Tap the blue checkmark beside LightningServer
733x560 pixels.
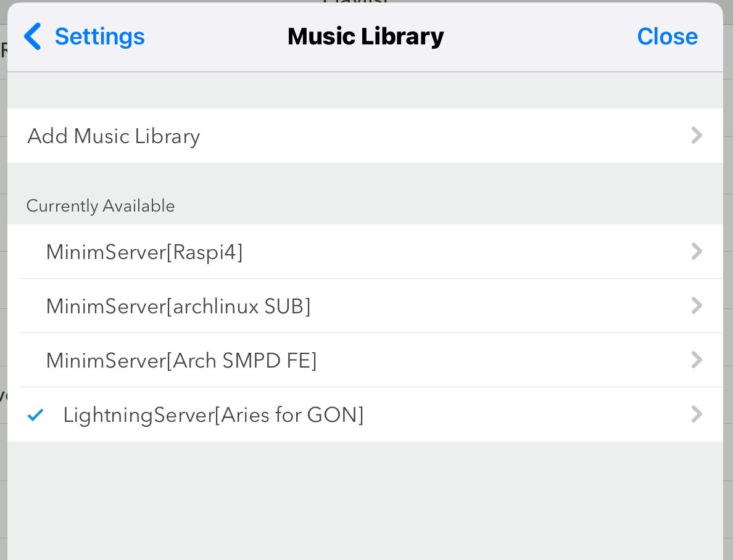click(x=36, y=415)
